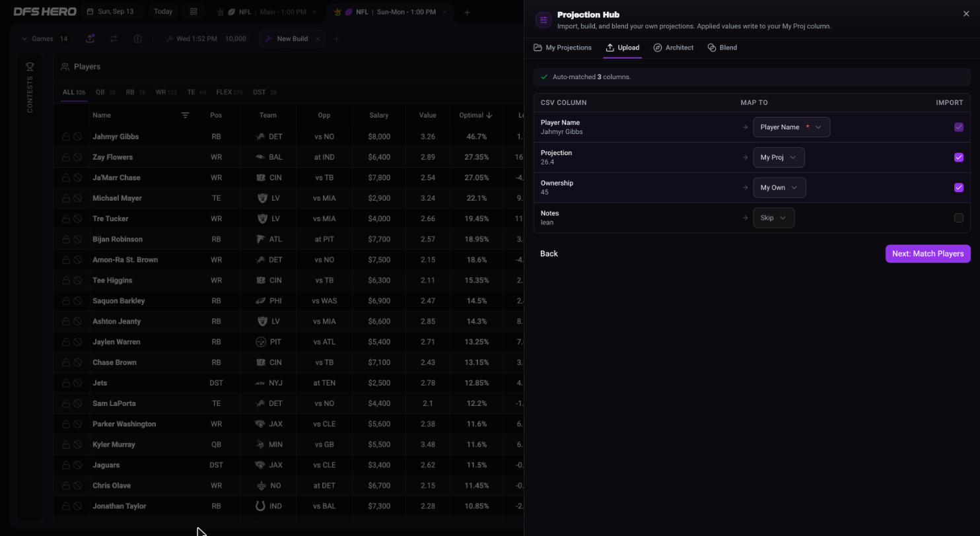Open the My Proj mapping dropdown
Viewport: 980px width, 536px height.
(x=779, y=157)
